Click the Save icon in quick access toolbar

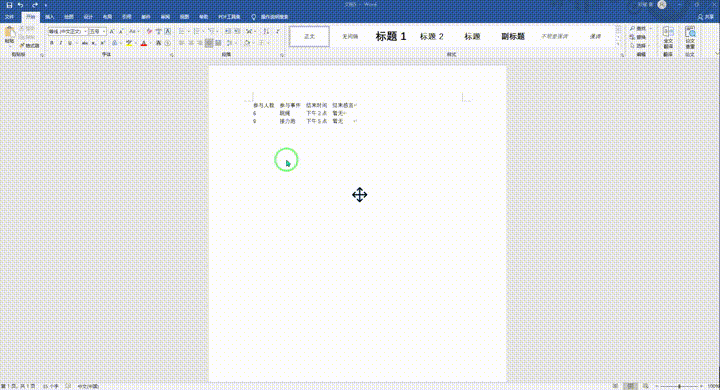tap(9, 5)
